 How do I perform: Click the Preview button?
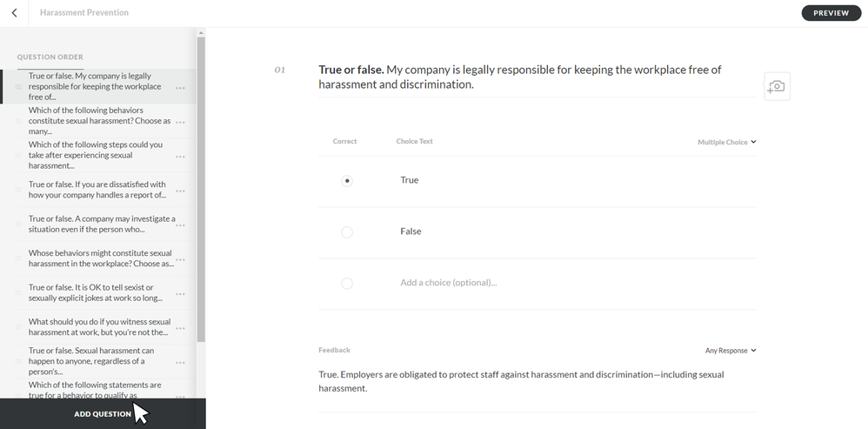pyautogui.click(x=831, y=13)
